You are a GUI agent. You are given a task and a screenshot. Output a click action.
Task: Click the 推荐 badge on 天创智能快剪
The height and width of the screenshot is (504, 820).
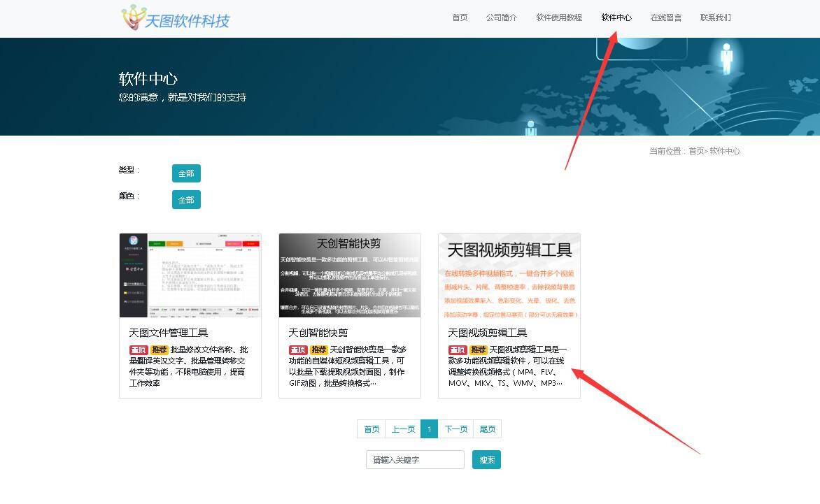[x=318, y=350]
